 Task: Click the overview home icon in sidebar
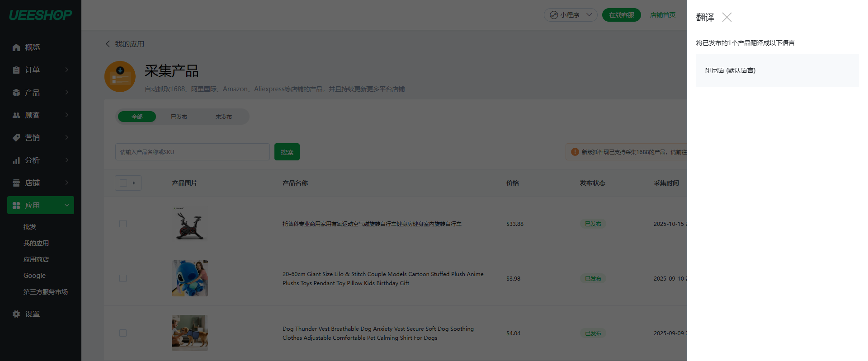click(16, 47)
